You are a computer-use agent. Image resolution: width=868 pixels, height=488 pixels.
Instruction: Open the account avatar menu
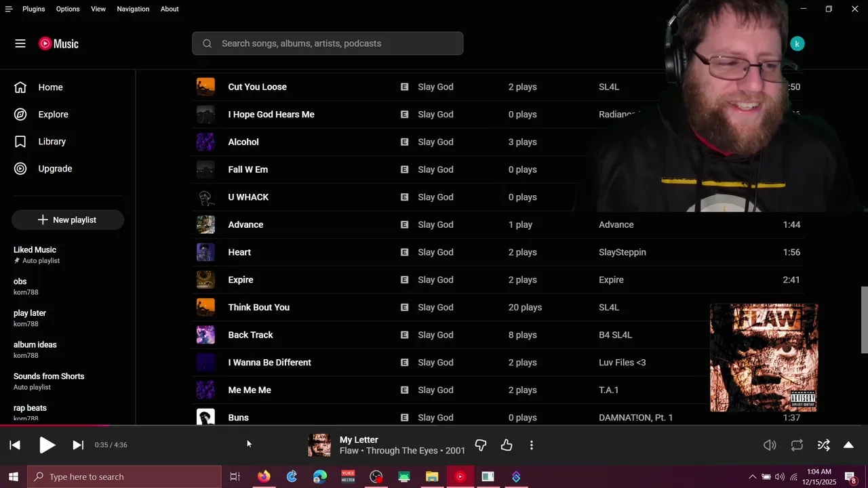[797, 43]
